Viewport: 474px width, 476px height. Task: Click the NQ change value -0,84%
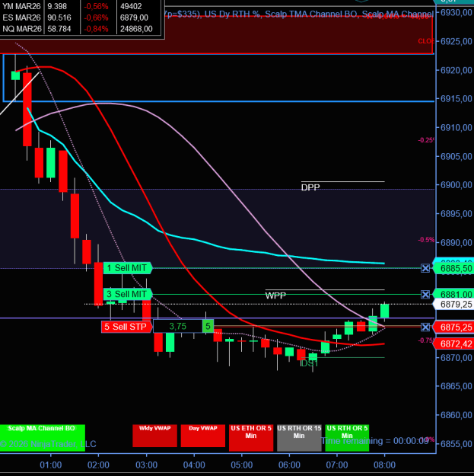96,29
